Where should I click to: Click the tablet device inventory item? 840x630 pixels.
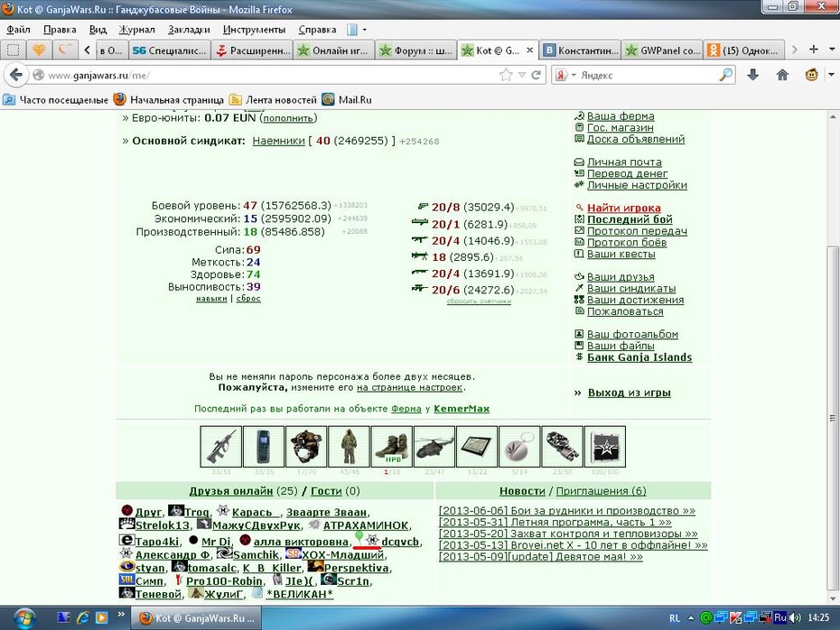(x=477, y=447)
